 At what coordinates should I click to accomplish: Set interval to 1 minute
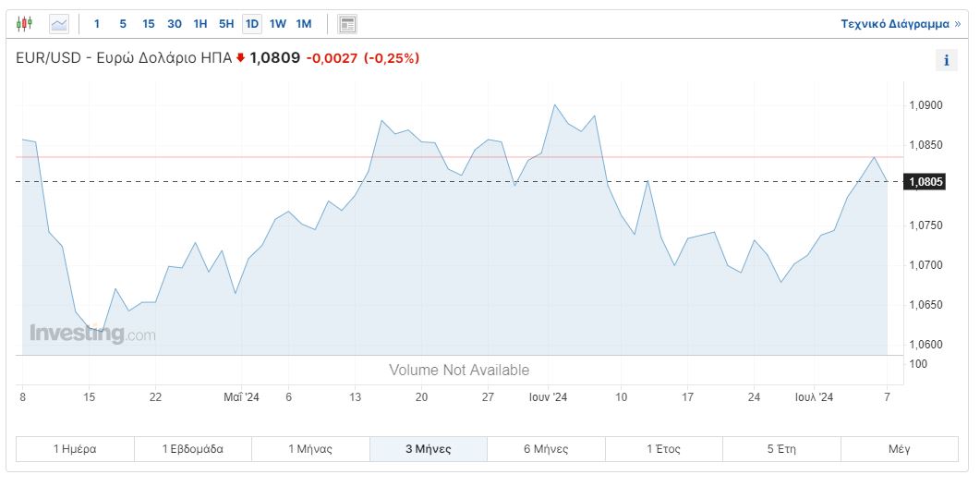pos(97,24)
